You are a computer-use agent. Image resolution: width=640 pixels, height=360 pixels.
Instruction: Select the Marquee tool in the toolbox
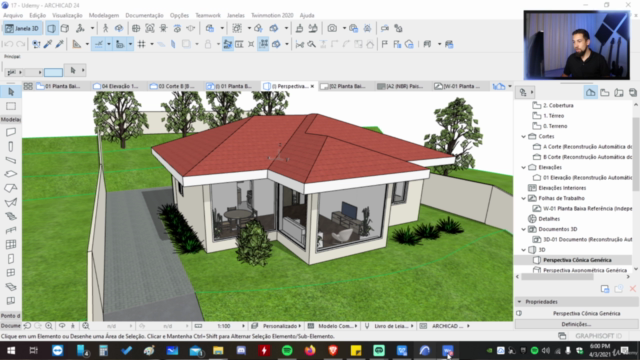click(x=11, y=106)
